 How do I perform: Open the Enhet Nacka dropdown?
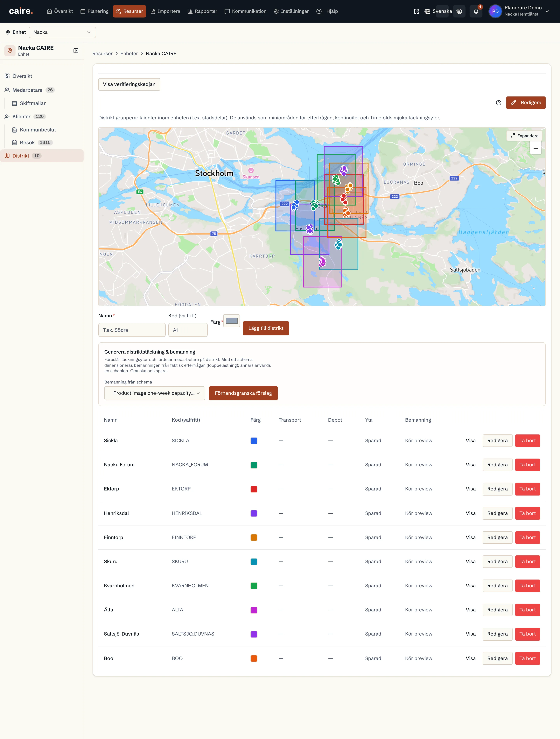tap(62, 32)
